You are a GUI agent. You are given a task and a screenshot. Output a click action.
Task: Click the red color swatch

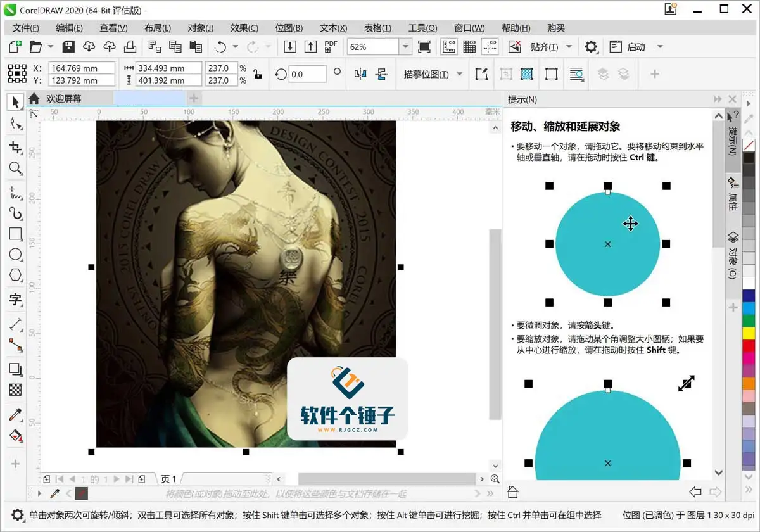(749, 346)
